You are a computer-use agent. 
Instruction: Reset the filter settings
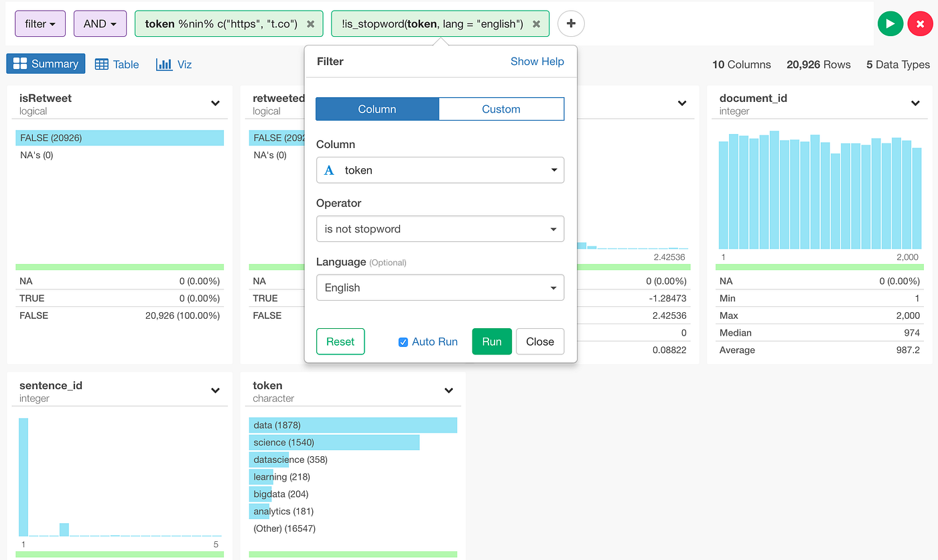click(x=340, y=342)
